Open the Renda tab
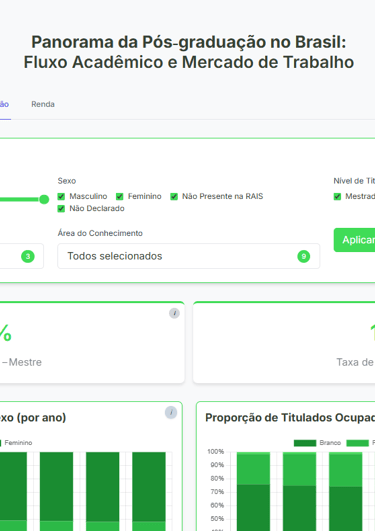Viewport: 375px width, 531px height. coord(43,104)
